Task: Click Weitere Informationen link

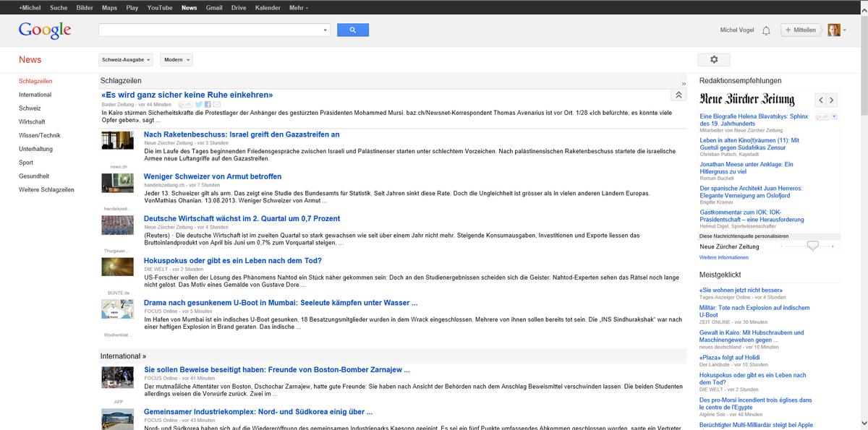Action: (724, 257)
